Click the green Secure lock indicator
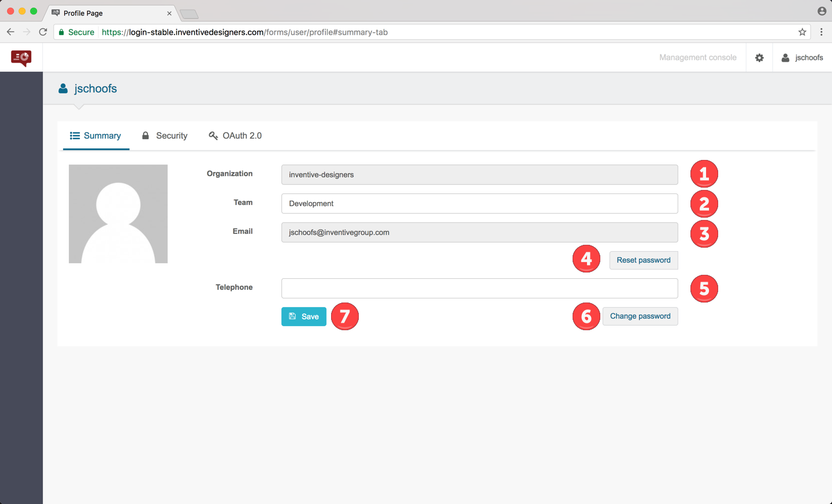Image resolution: width=832 pixels, height=504 pixels. click(x=76, y=32)
